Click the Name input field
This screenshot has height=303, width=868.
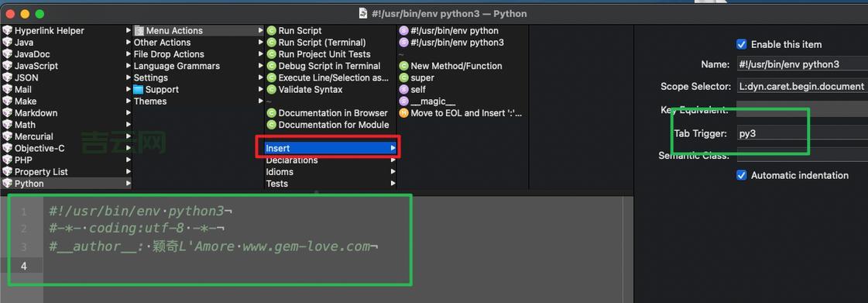tap(802, 64)
